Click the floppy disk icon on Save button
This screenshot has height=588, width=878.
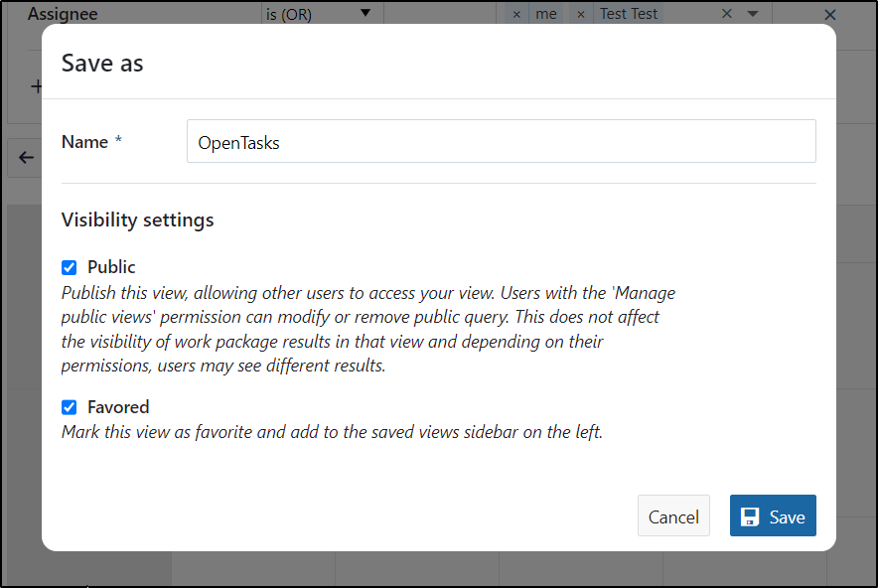[749, 516]
